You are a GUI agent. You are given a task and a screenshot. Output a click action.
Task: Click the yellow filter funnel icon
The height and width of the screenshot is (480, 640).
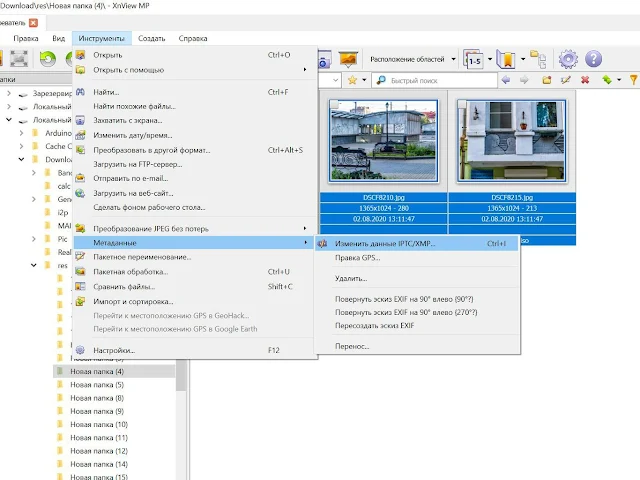click(x=634, y=80)
